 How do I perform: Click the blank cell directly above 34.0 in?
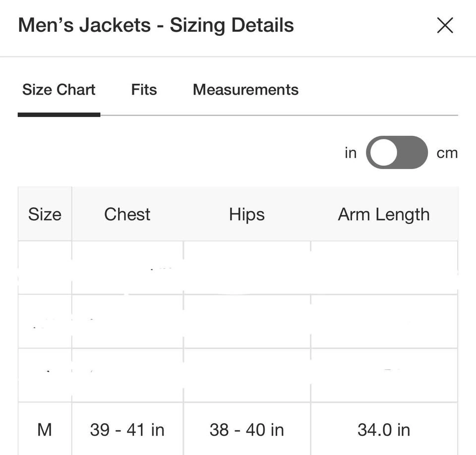[x=384, y=375]
